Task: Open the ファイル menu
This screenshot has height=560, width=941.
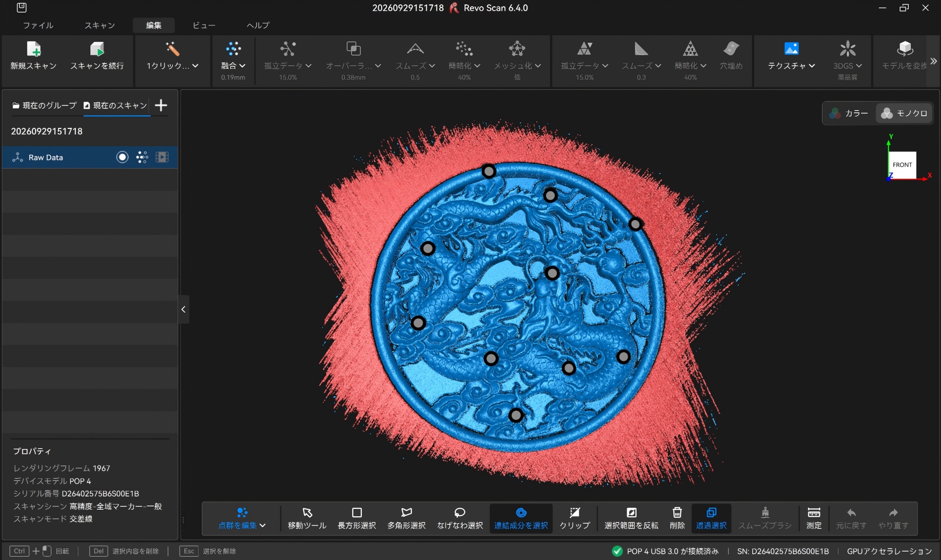Action: click(38, 25)
